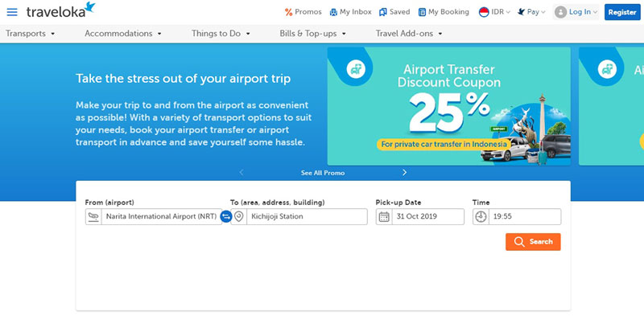Image resolution: width=644 pixels, height=328 pixels.
Task: Click the calendar icon for pick-up date
Action: pos(384,217)
